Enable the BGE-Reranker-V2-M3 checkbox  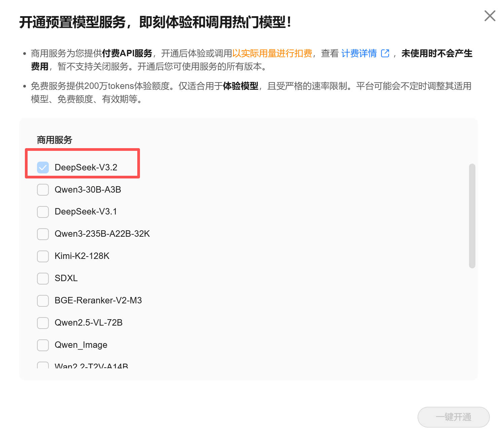(43, 301)
